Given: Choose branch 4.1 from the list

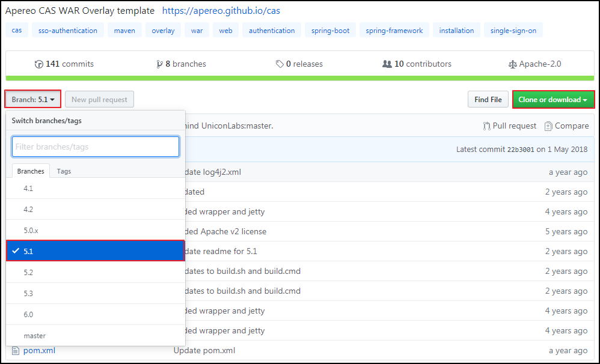Looking at the screenshot, I should [96, 189].
